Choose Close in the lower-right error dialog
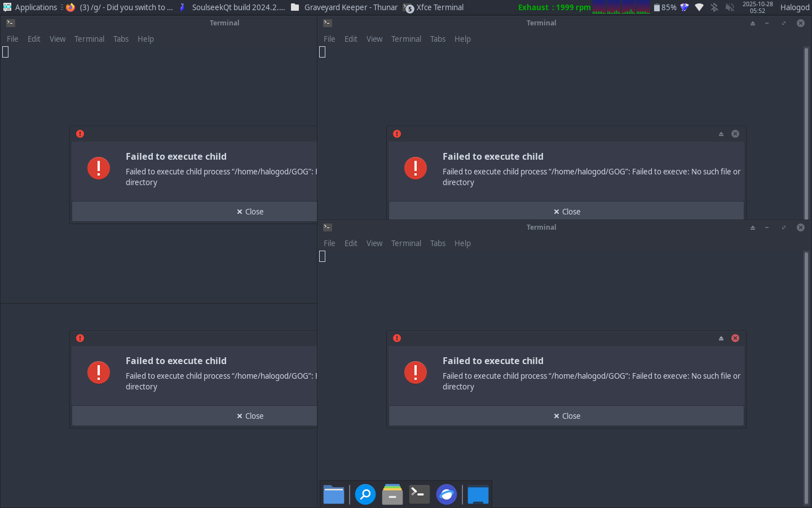The height and width of the screenshot is (508, 812). pos(566,416)
